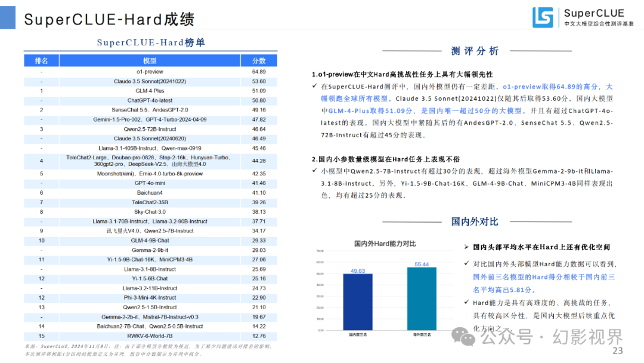Click the '测评分析' section heading
Screen dimensions: 644x363
tap(475, 51)
